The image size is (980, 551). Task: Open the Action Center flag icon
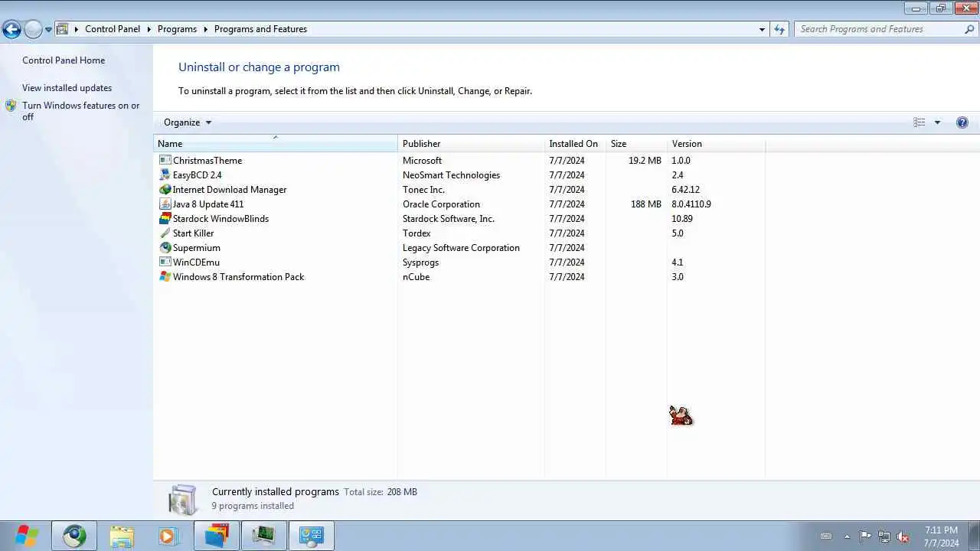point(865,536)
